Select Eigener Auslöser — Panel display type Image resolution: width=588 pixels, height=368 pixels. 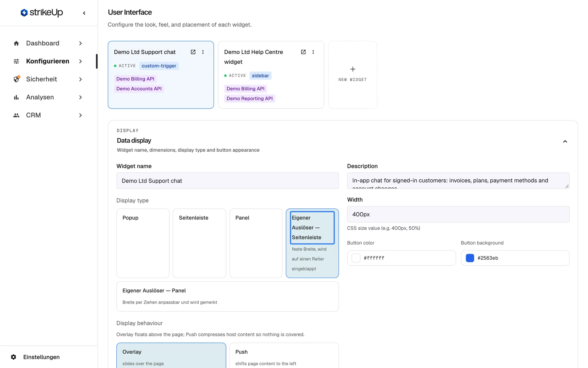pyautogui.click(x=228, y=296)
